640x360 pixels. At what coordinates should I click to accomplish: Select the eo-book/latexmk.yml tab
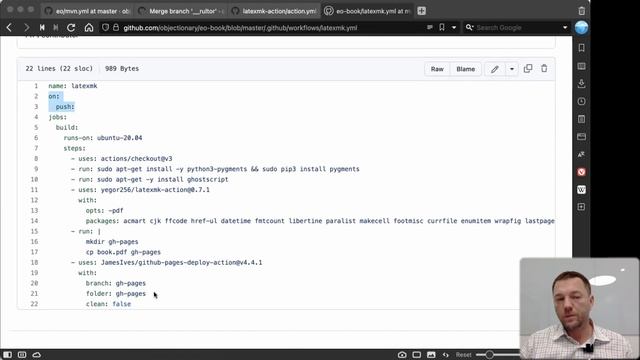click(367, 11)
